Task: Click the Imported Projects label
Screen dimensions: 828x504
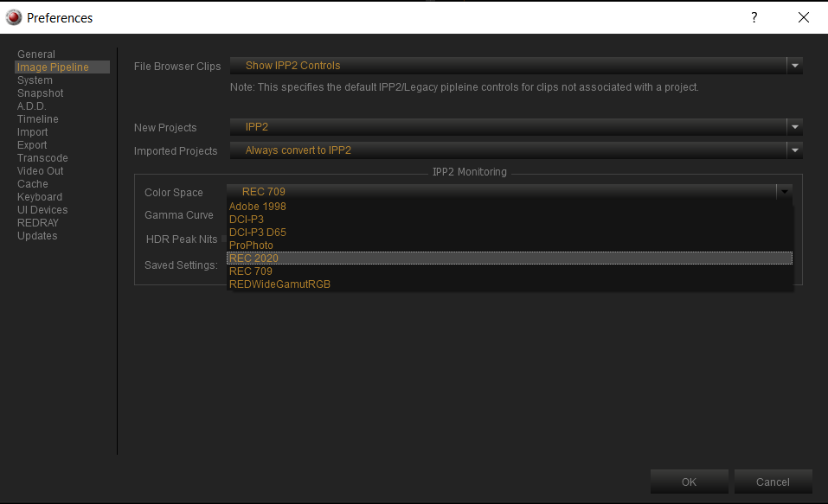Action: click(176, 151)
